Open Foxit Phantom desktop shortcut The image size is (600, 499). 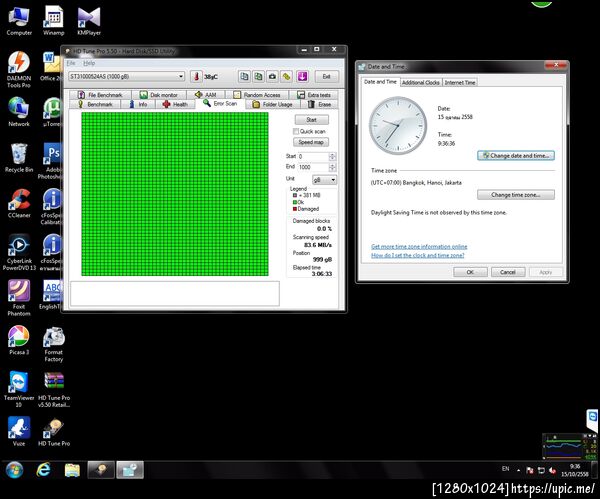pos(19,298)
